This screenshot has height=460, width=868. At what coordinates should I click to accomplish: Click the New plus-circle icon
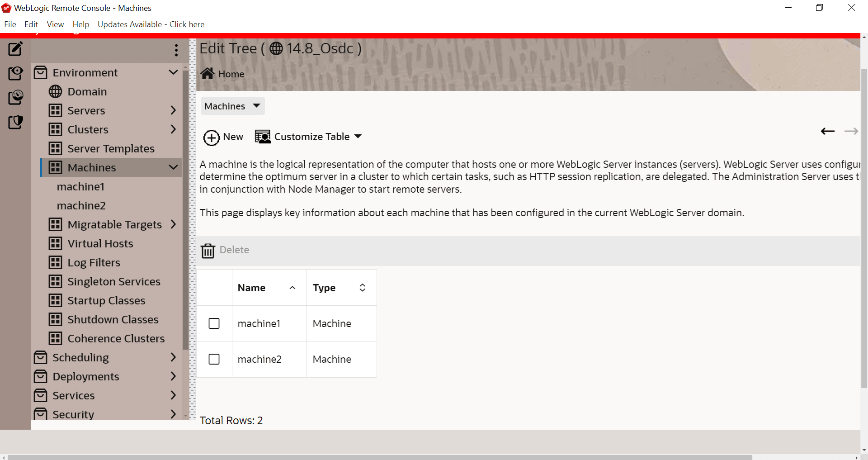[211, 138]
